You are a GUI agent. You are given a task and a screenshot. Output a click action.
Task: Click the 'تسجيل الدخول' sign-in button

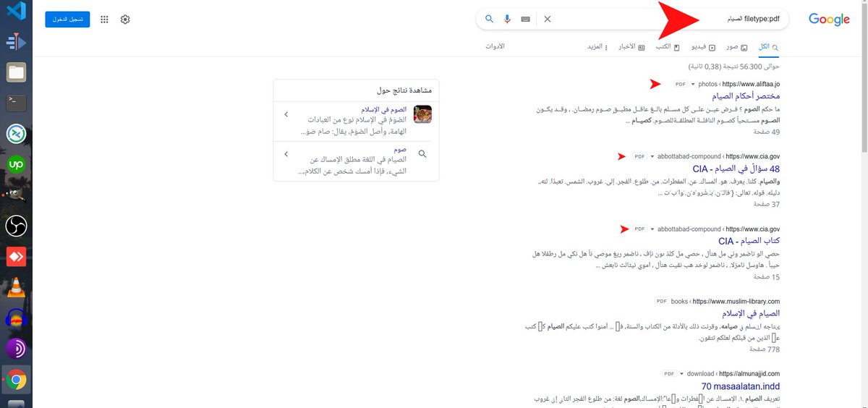coord(67,20)
